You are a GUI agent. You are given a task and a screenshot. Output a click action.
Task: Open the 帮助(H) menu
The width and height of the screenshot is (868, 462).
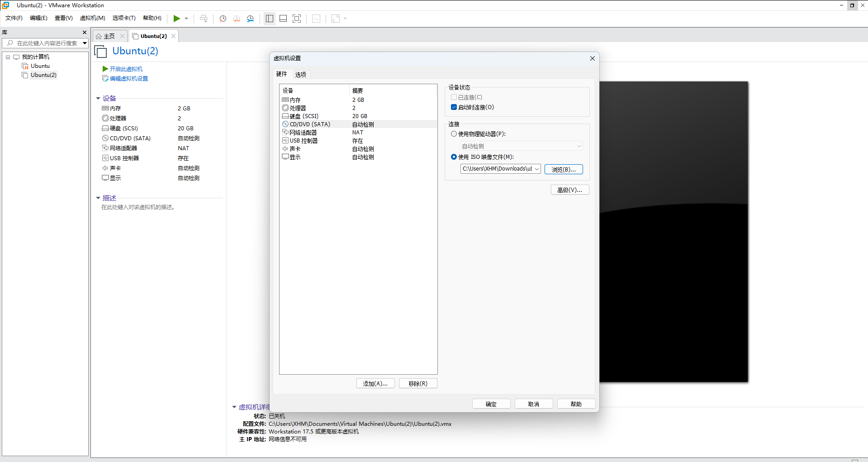pos(152,18)
